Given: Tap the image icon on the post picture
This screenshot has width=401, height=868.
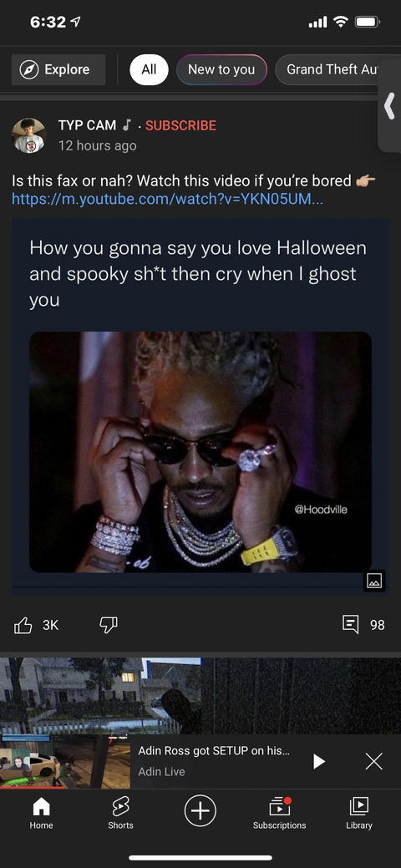Looking at the screenshot, I should click(374, 581).
